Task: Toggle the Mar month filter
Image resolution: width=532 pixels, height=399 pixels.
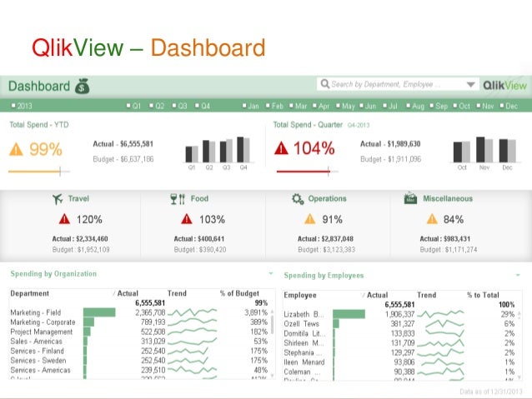Action: tap(299, 106)
